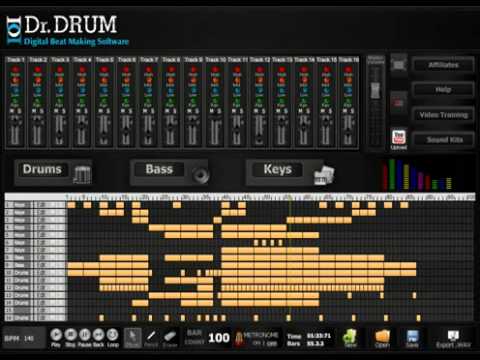This screenshot has width=480, height=360.
Task: Click Track 16 green Pan knob
Action: pyautogui.click(x=348, y=100)
